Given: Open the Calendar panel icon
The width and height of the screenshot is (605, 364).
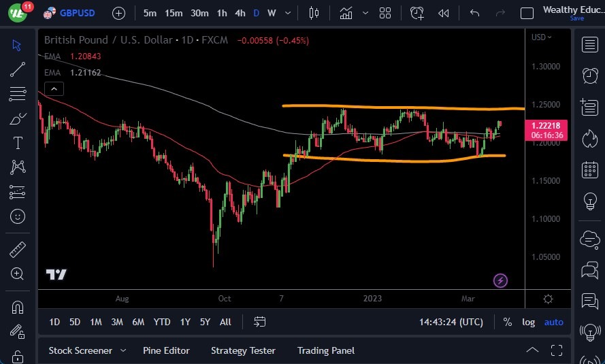Looking at the screenshot, I should [589, 170].
